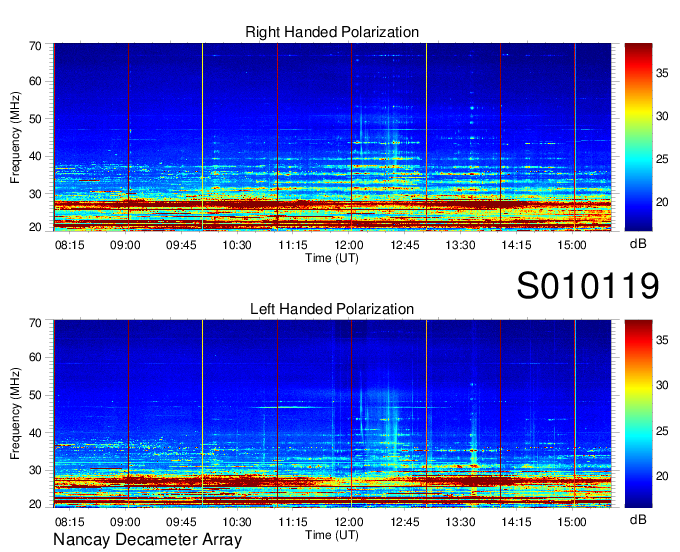Click the "30" frequency tick of Left Handed plot

pyautogui.click(x=35, y=470)
